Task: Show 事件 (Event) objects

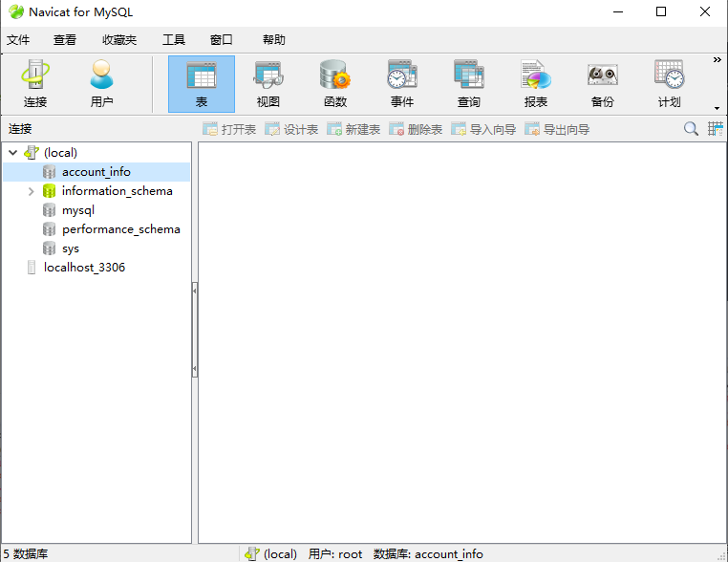Action: click(x=402, y=84)
